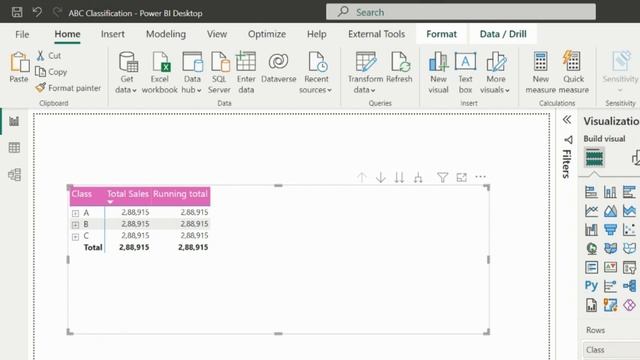
Task: Show filters affecting this visual
Action: (x=442, y=178)
